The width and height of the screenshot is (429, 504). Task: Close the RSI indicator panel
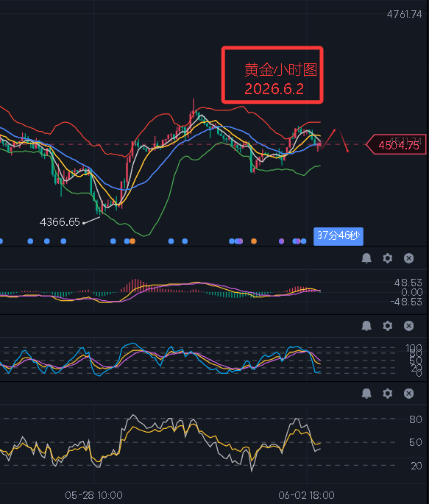click(x=408, y=393)
